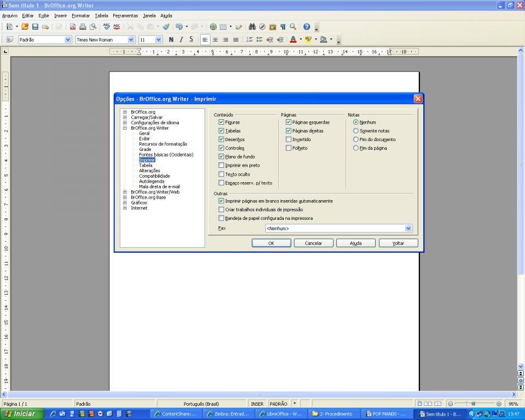Uncheck the Figuras checkbox
Screen dimensions: 525x420
point(221,122)
